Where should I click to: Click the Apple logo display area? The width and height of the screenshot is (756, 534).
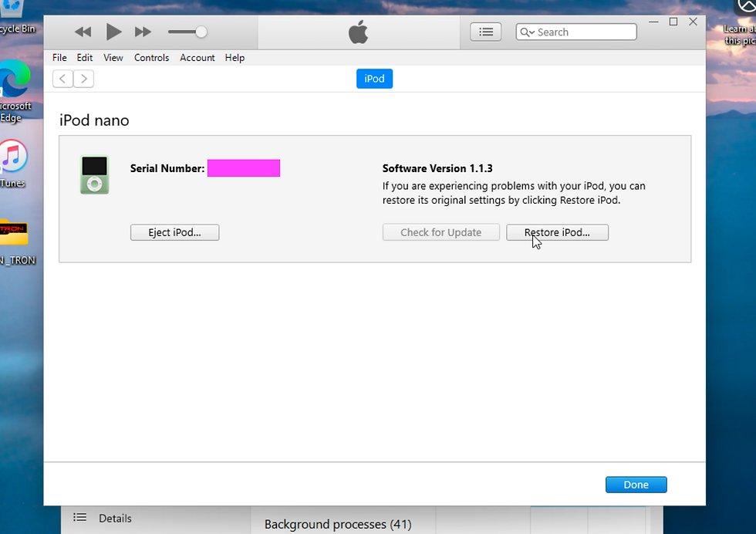coord(358,32)
